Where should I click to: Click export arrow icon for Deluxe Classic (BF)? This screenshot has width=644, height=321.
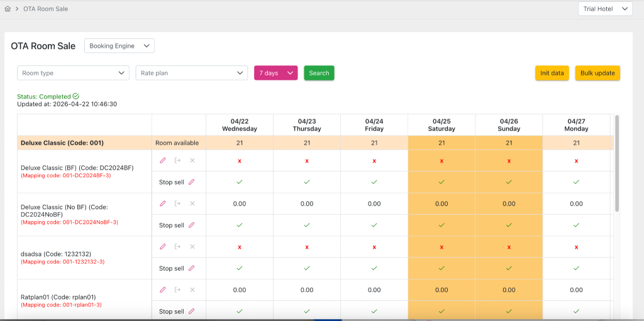click(177, 161)
